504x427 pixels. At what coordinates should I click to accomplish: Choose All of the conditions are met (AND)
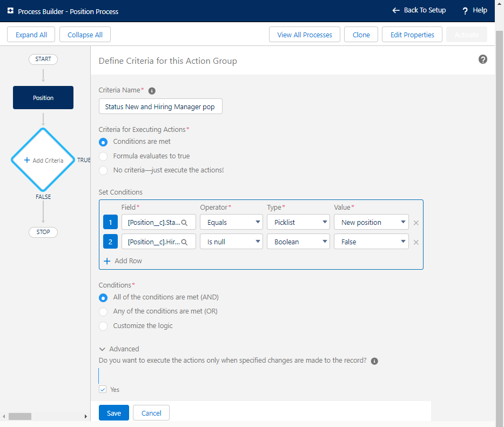[x=103, y=298]
